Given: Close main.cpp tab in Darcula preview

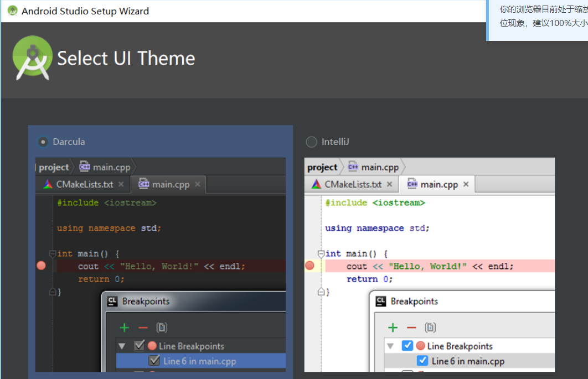Looking at the screenshot, I should (197, 184).
